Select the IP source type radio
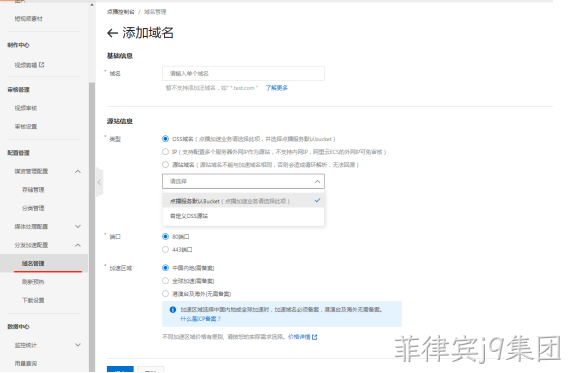This screenshot has width=573, height=373. 165,152
